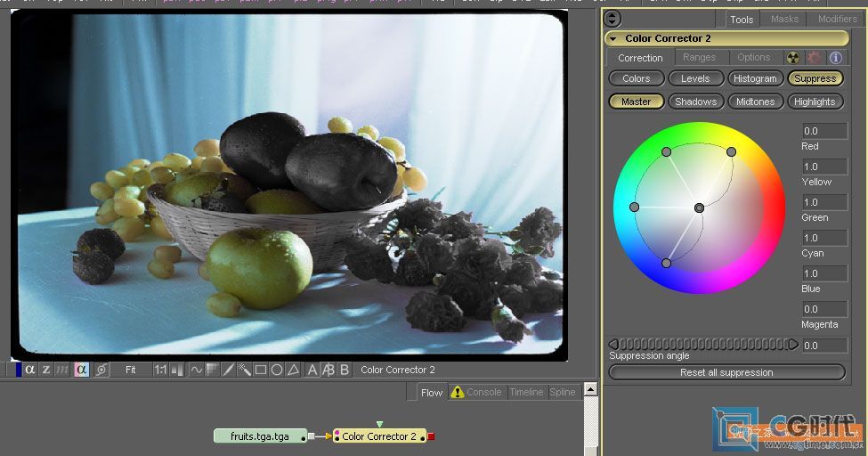Click the vertical bars icon beside 1:1

[177, 370]
